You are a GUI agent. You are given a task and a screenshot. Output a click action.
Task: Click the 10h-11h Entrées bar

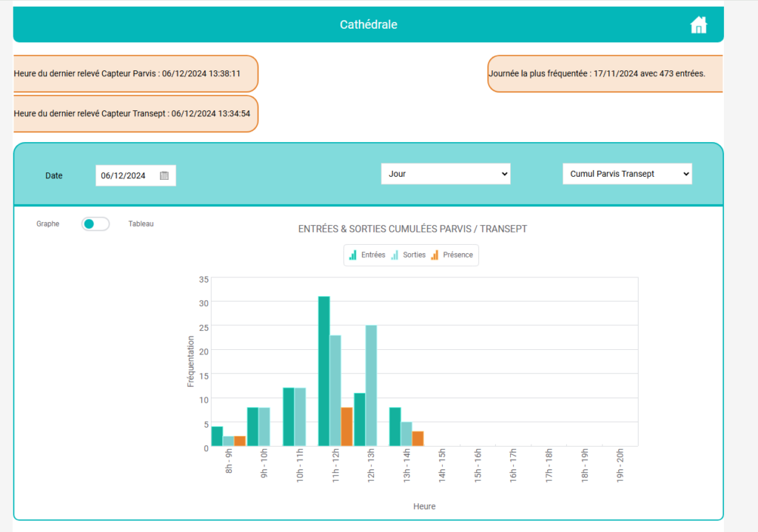tap(288, 417)
